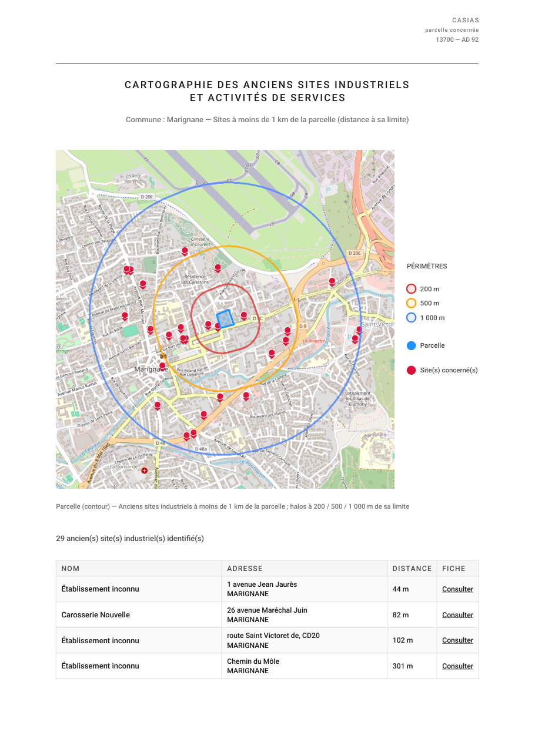The width and height of the screenshot is (535, 756).
Task: Click the map caption starting 'Parcelle (contour)'
Action: coord(233,506)
